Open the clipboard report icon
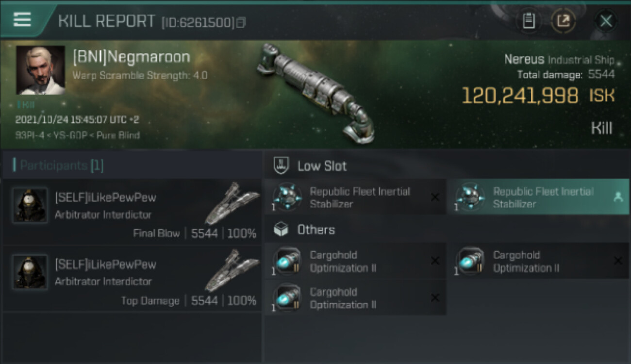 (x=529, y=21)
